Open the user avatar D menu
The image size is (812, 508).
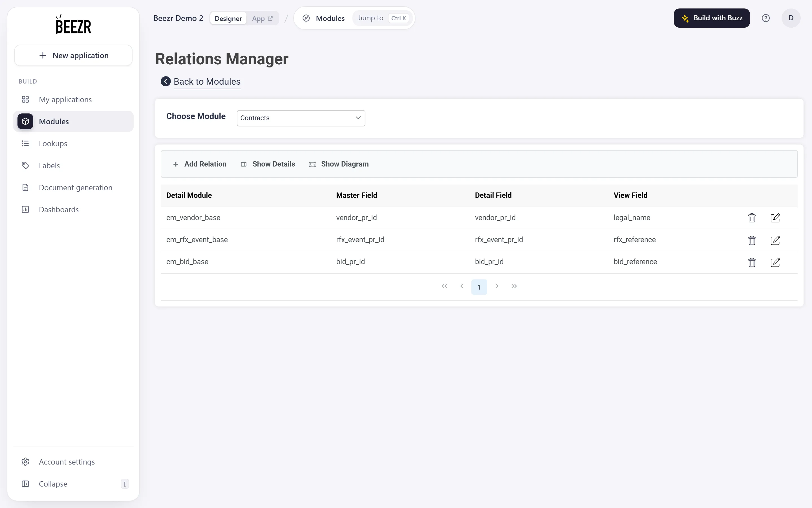click(791, 18)
